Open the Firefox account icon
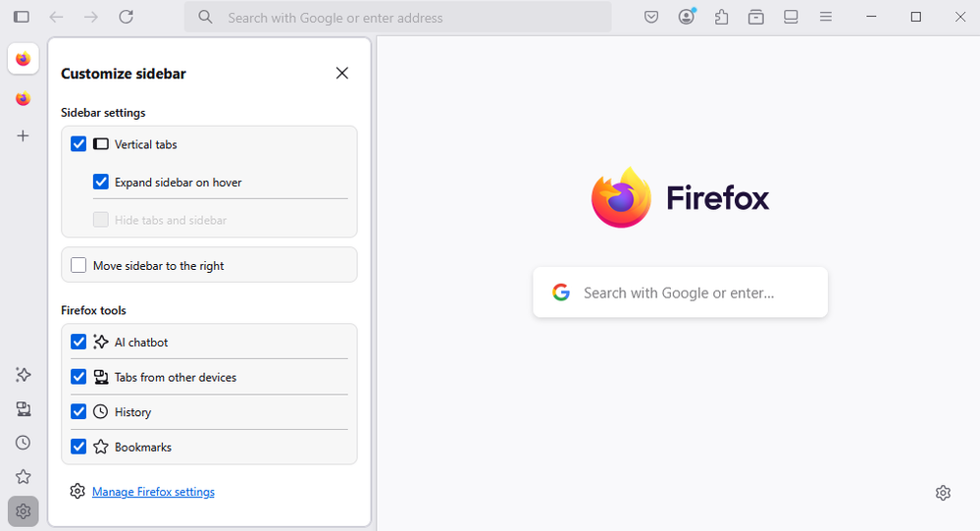This screenshot has width=980, height=531. (x=687, y=17)
